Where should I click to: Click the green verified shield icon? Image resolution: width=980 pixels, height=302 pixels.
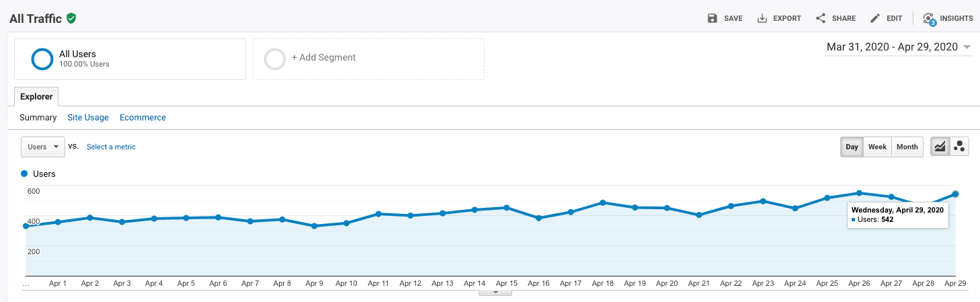71,18
